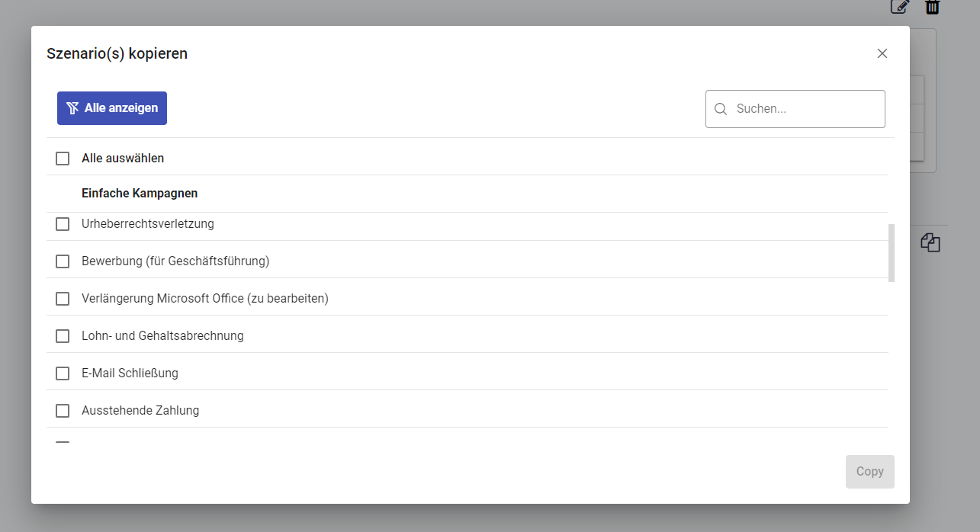Screen dimensions: 980x532
Task: Click the magnifier icon in search box
Action: (x=721, y=109)
